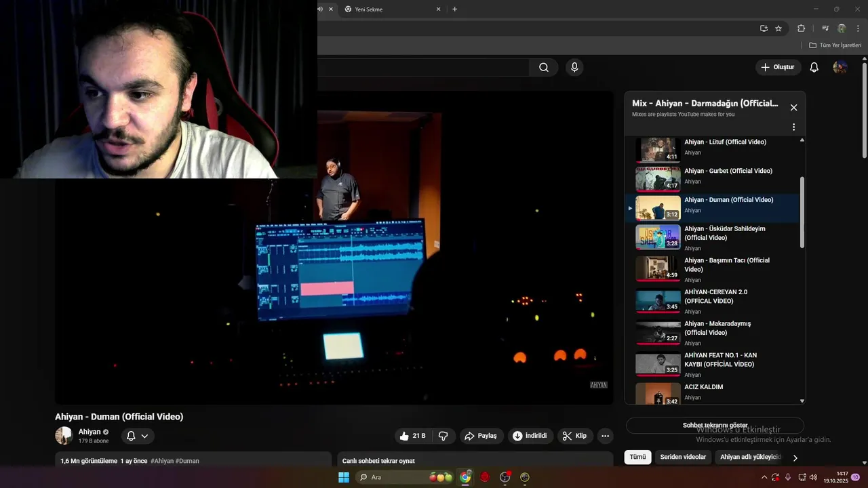The image size is (868, 488).
Task: Click the playlist scroll-down arrow
Action: click(802, 401)
